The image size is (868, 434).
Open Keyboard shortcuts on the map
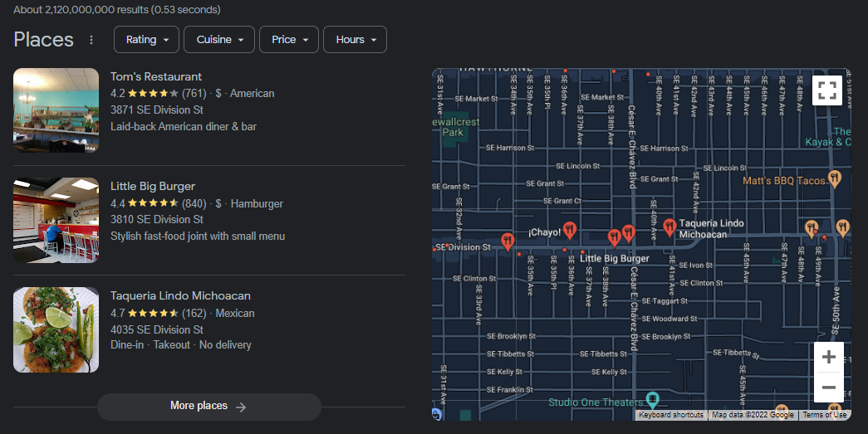coord(671,415)
